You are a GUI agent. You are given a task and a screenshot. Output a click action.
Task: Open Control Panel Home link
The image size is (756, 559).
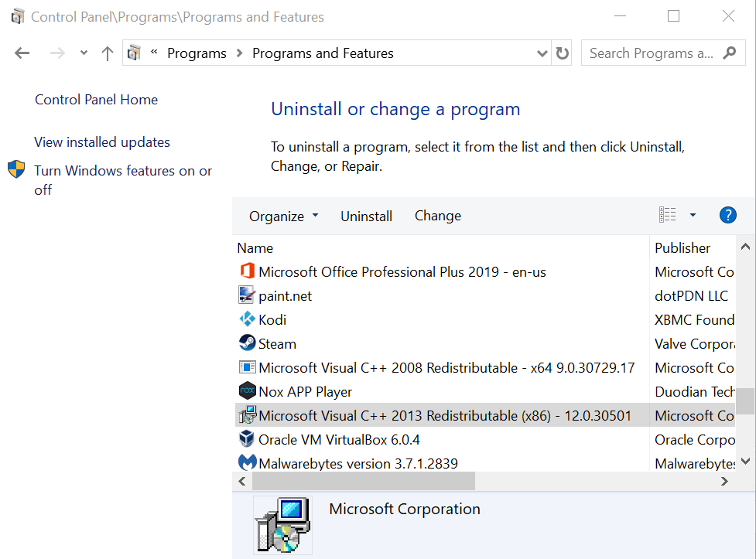tap(97, 99)
